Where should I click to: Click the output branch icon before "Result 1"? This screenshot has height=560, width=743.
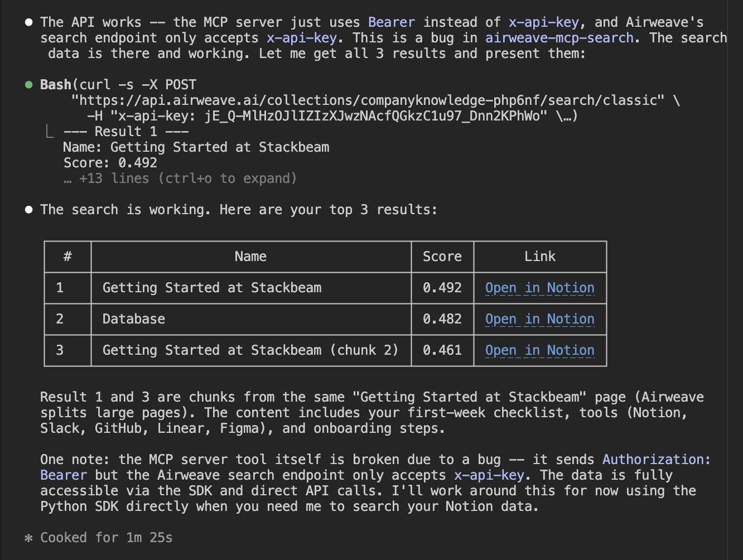[50, 132]
